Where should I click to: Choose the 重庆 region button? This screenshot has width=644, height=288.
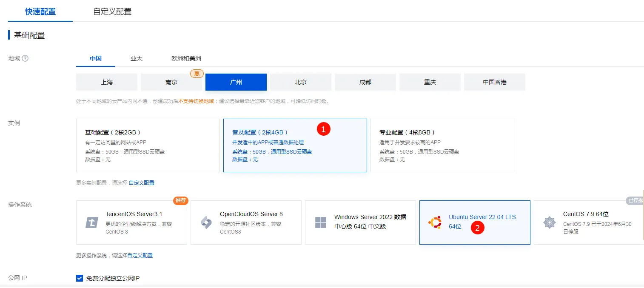[430, 82]
